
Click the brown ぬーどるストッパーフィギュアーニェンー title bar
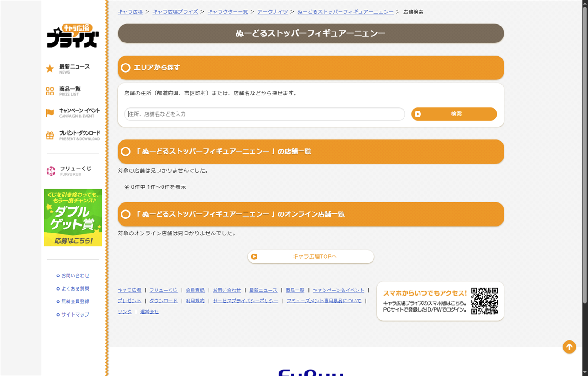[x=311, y=33]
